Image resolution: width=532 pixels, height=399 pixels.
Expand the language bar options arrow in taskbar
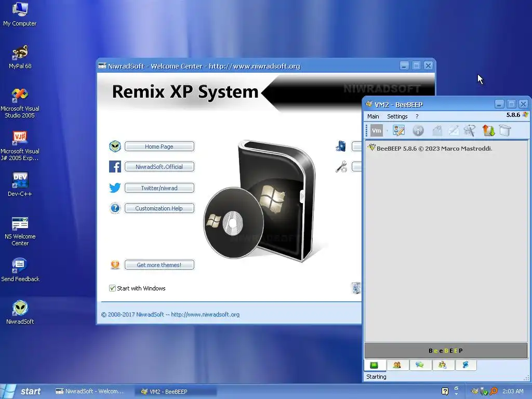pos(456,394)
